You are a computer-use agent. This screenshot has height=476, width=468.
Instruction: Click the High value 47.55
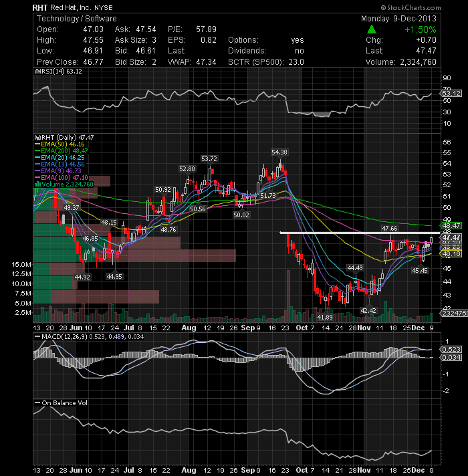click(93, 40)
